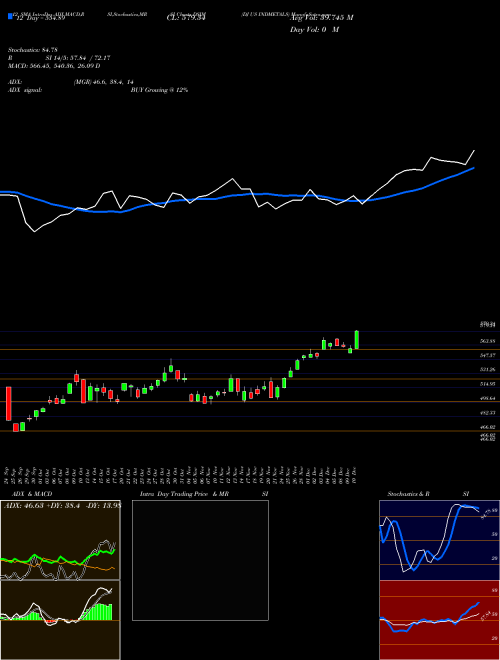Click the 514.95 price axis label
The width and height of the screenshot is (500, 660).
(487, 384)
